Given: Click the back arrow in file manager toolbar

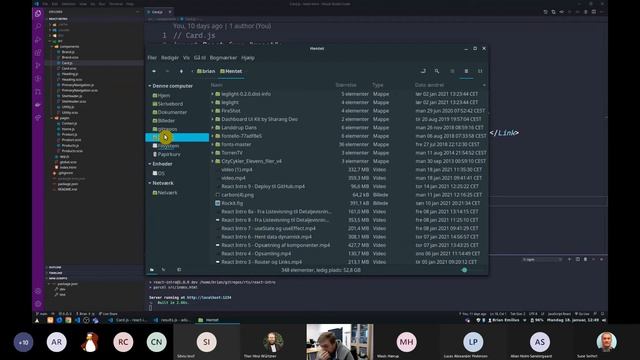Looking at the screenshot, I should click(x=154, y=71).
